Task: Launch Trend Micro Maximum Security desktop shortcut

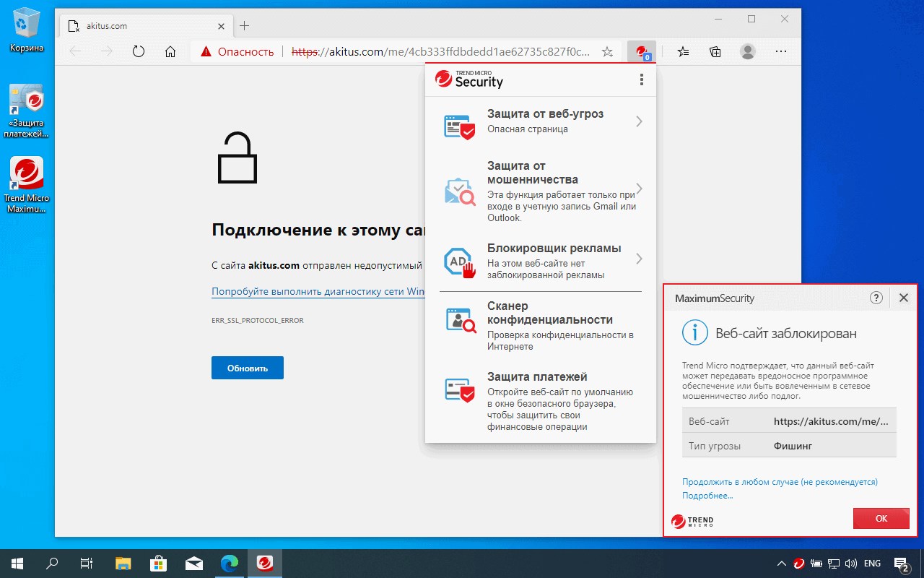Action: (27, 186)
